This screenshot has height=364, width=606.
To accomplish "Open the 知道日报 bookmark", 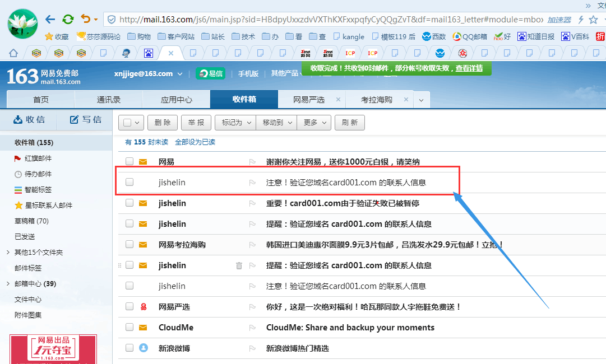I will click(536, 36).
